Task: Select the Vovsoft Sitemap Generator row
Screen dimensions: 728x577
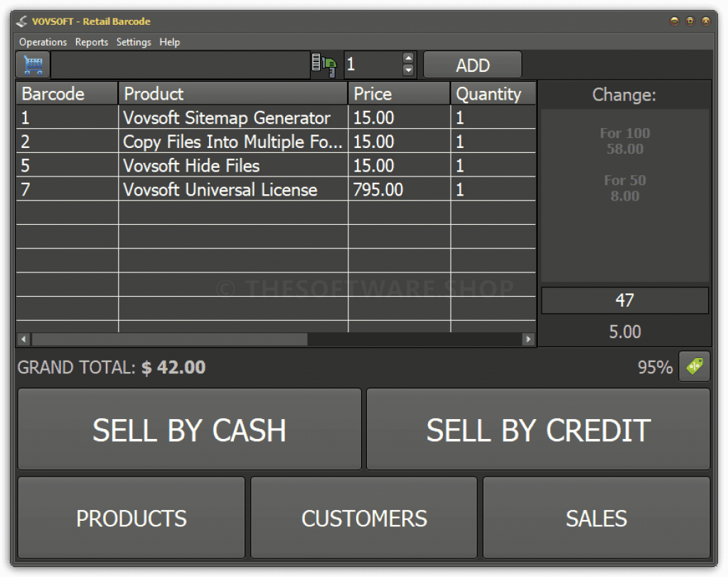Action: pos(276,117)
